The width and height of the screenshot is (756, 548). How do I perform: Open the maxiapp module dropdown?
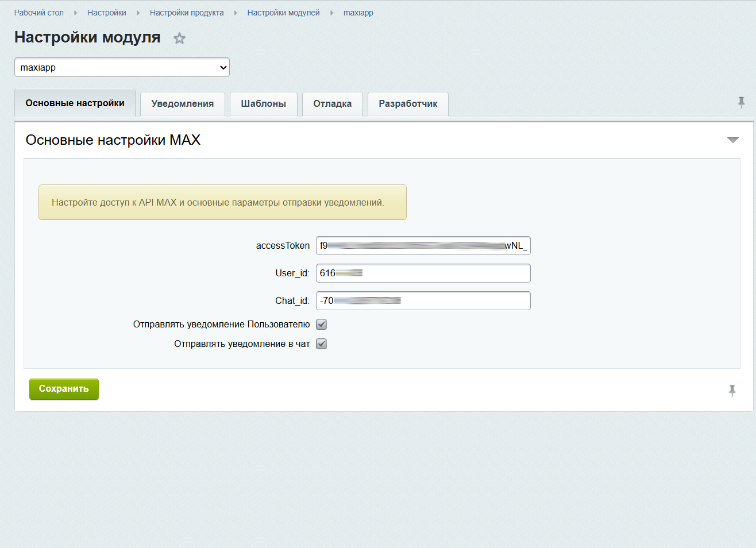[x=122, y=67]
